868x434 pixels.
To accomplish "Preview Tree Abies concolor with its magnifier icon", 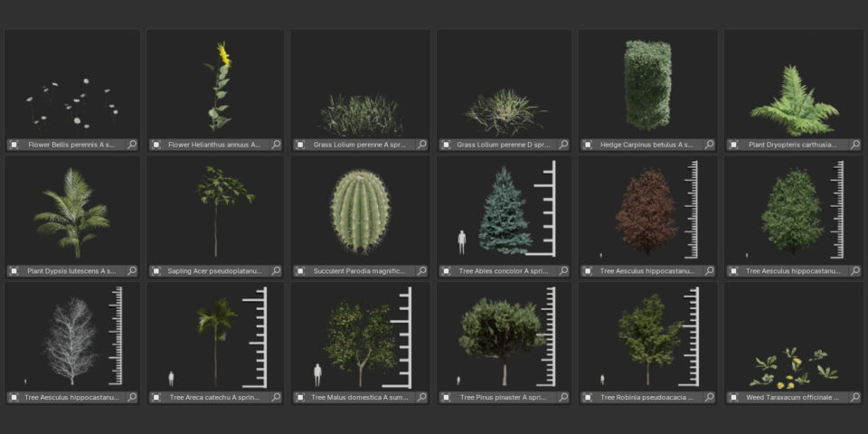I will pyautogui.click(x=563, y=271).
